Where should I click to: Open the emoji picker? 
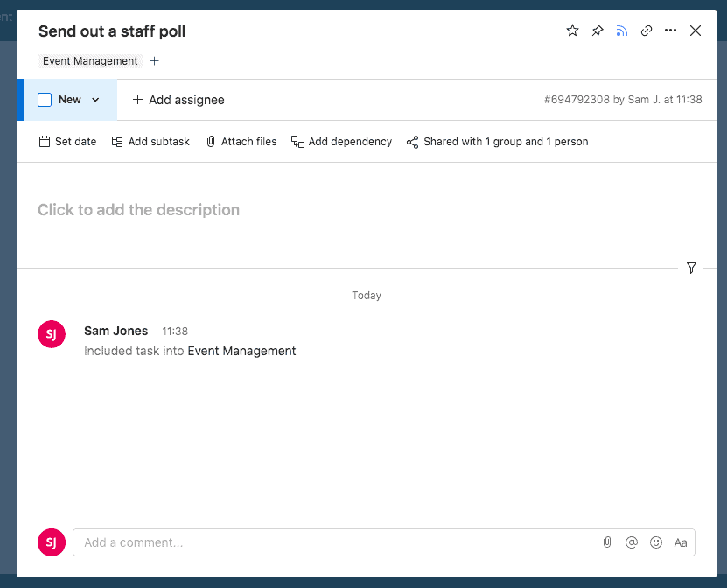click(655, 542)
